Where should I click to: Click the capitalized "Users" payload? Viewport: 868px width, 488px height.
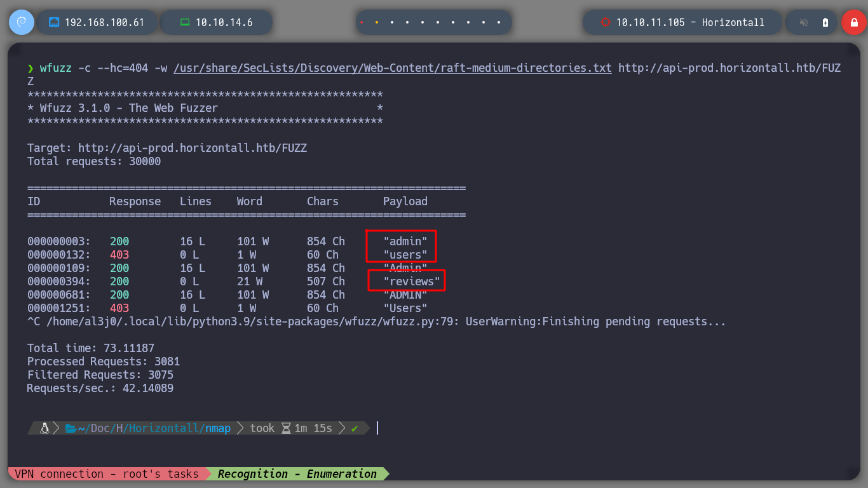[x=405, y=308]
